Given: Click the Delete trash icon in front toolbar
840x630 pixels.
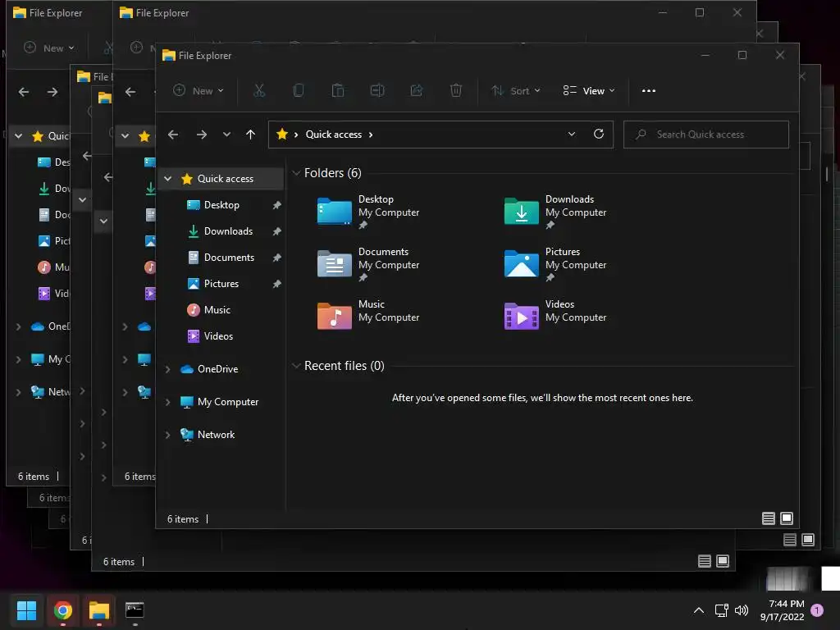Looking at the screenshot, I should pos(456,90).
